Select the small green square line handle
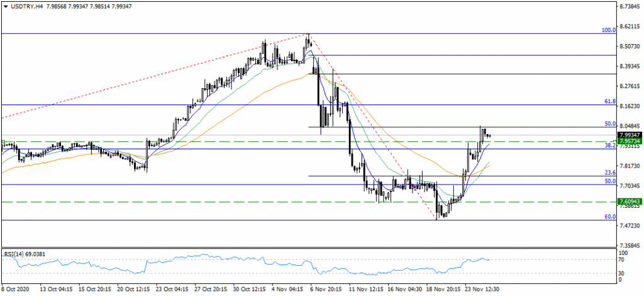Screen dimensions: 644x296 coord(3,142)
